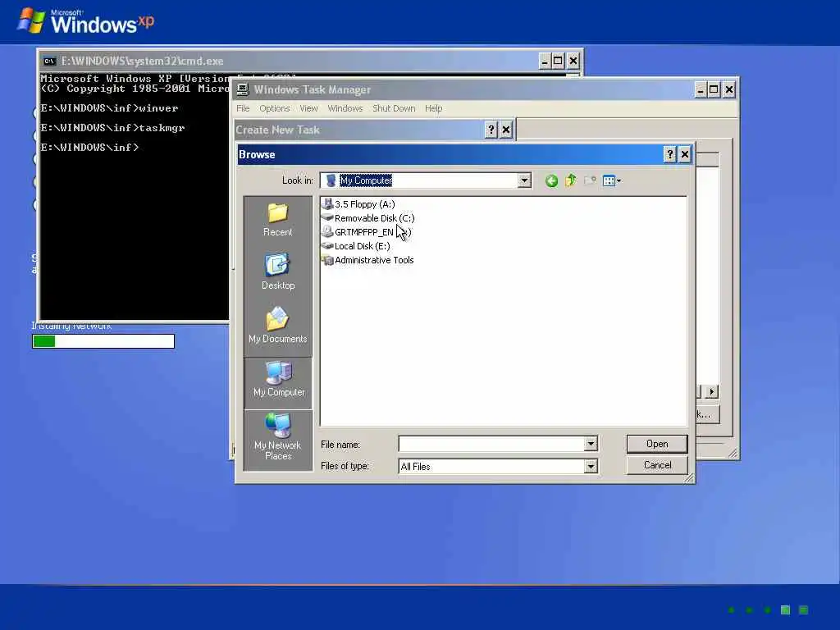This screenshot has width=840, height=630.
Task: Close the Browse dialog
Action: (685, 155)
